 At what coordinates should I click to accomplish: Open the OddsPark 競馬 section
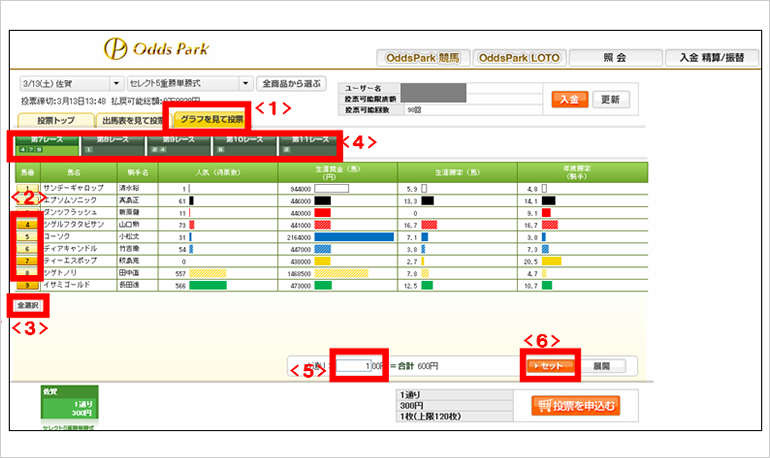click(423, 58)
